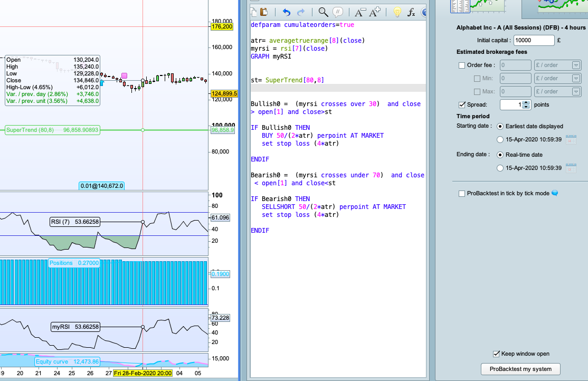This screenshot has height=381, width=588.
Task: Open the magnifying glass search tool
Action: tap(323, 12)
